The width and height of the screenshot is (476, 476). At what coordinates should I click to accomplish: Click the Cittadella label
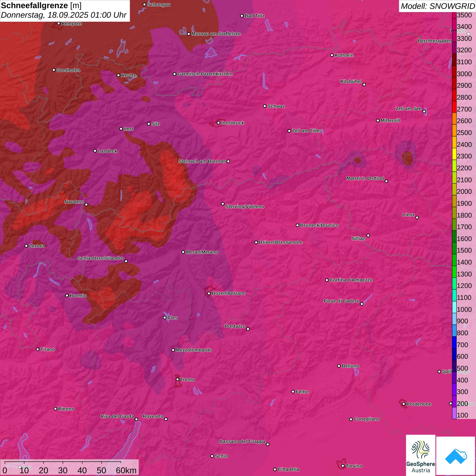click(289, 469)
